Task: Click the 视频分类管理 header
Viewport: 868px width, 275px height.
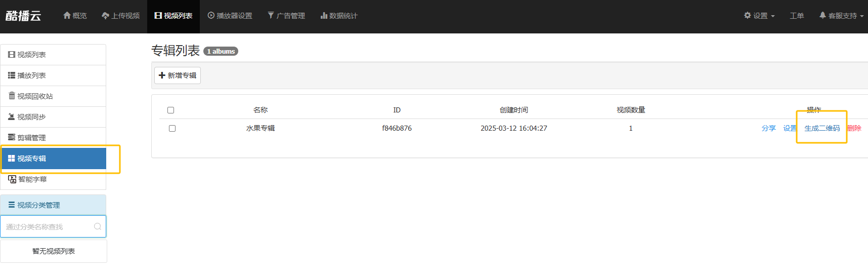Action: click(x=53, y=205)
